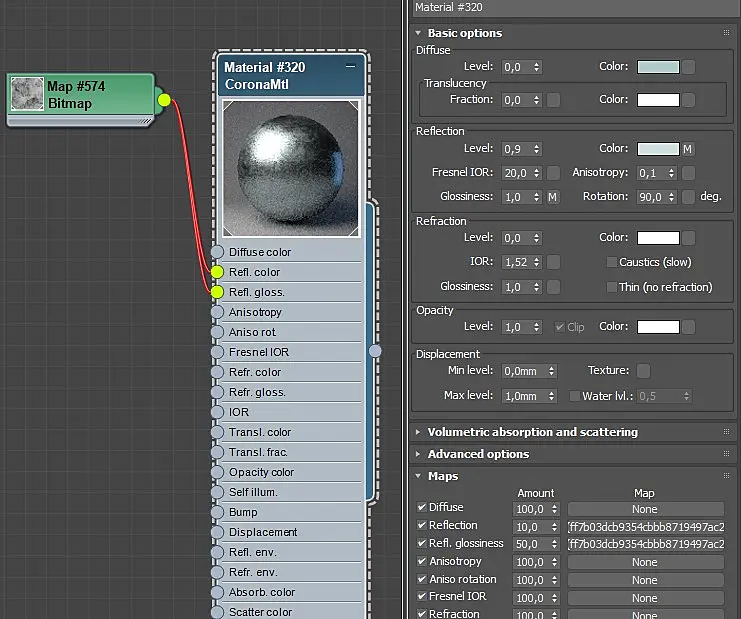Open the material preview sphere thumbnail
This screenshot has height=619, width=741.
[x=290, y=168]
